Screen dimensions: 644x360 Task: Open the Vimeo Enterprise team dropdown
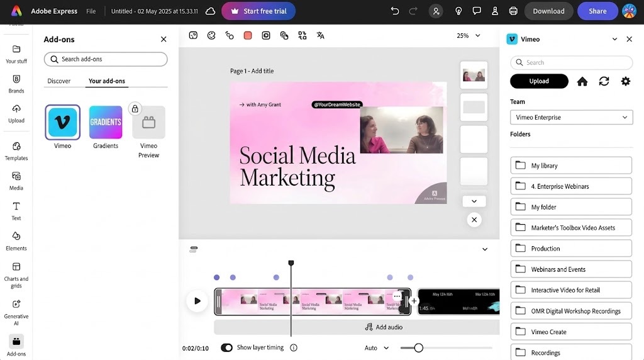(571, 117)
